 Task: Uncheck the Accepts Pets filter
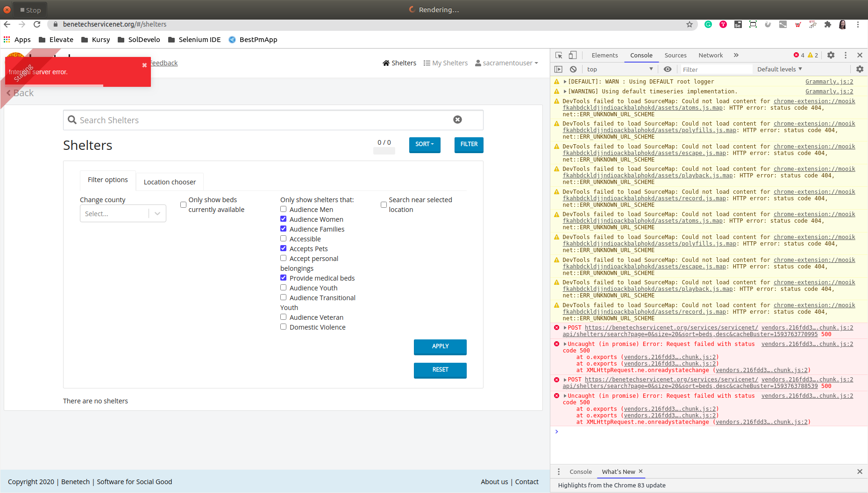283,248
